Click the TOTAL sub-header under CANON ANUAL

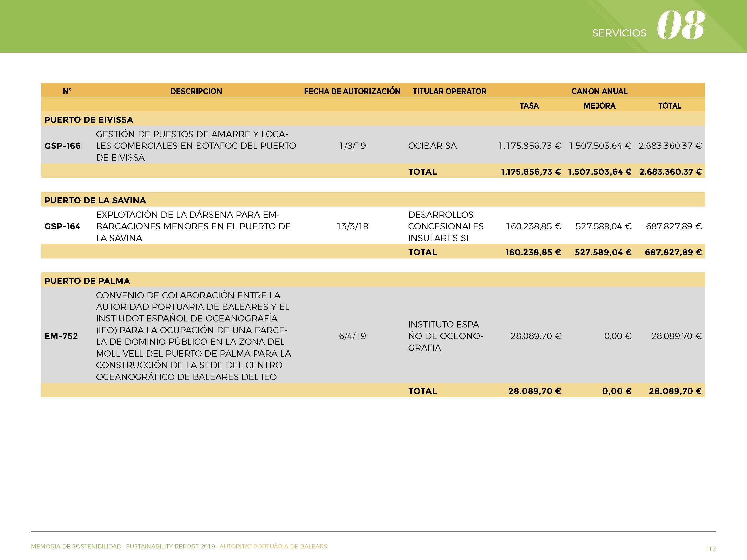[670, 106]
